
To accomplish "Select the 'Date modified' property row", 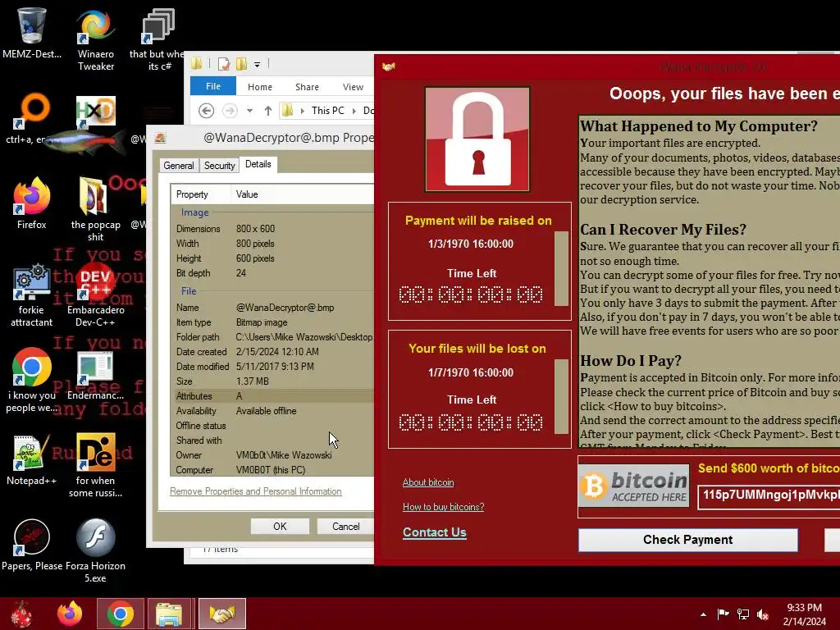I will coord(274,367).
